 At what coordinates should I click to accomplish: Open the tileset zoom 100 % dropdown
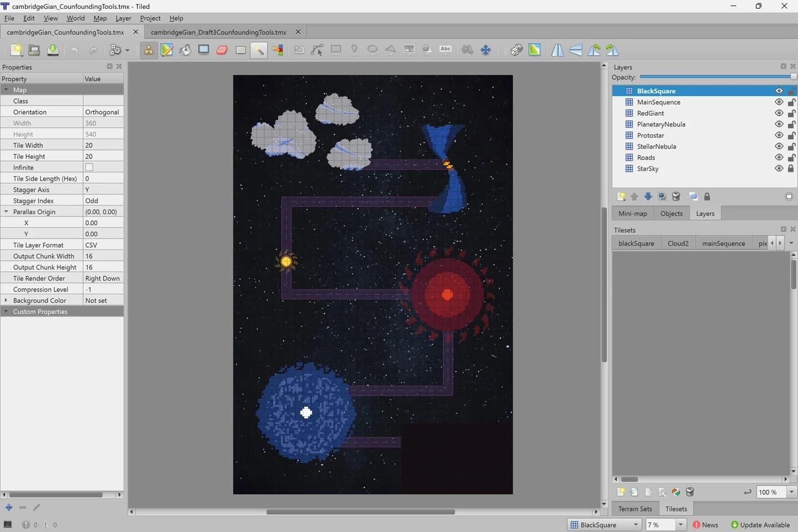pos(791,492)
